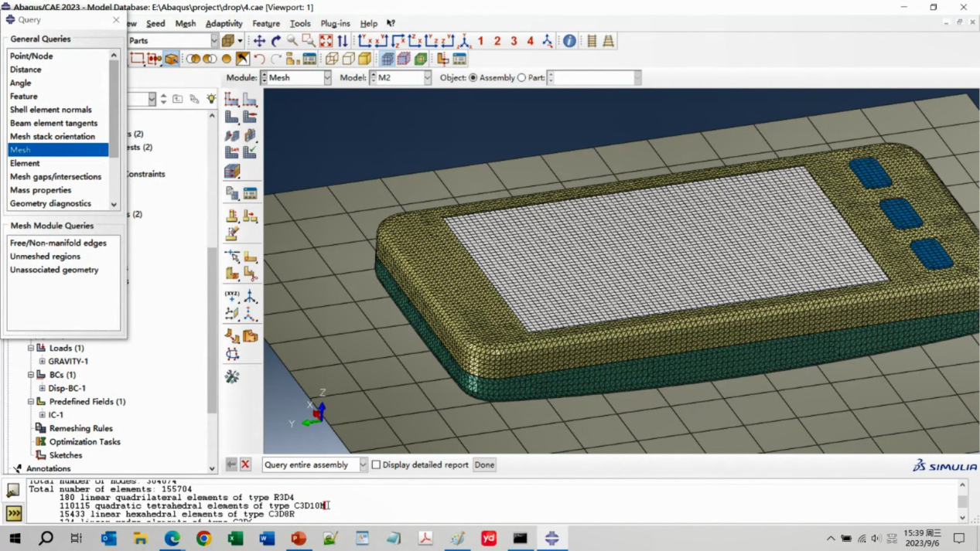Open the Query information tool
This screenshot has height=551, width=980.
[569, 41]
